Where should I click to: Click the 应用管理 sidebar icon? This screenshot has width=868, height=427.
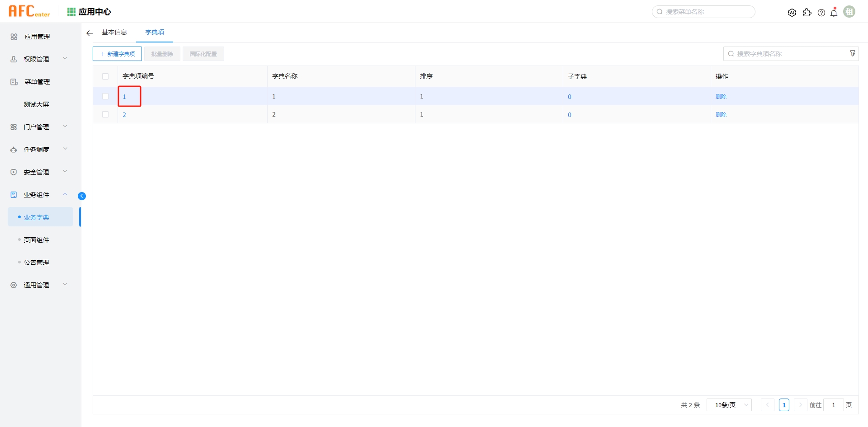[13, 37]
